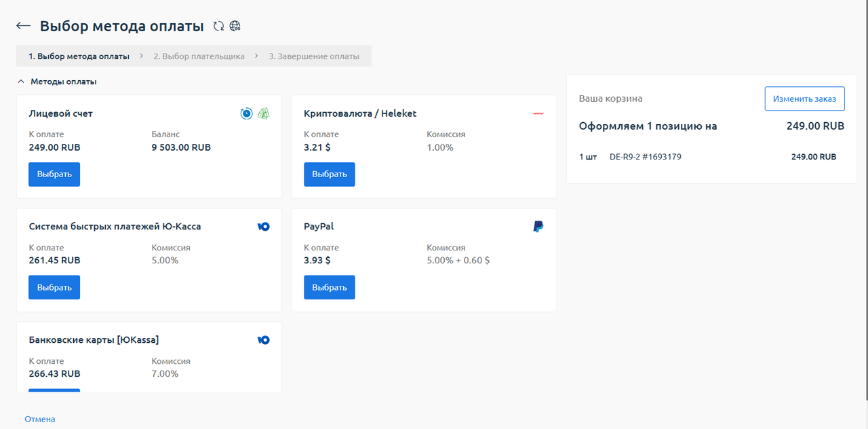This screenshot has width=868, height=429.
Task: Click the cart item DE-R9-2 #1693179
Action: [646, 157]
